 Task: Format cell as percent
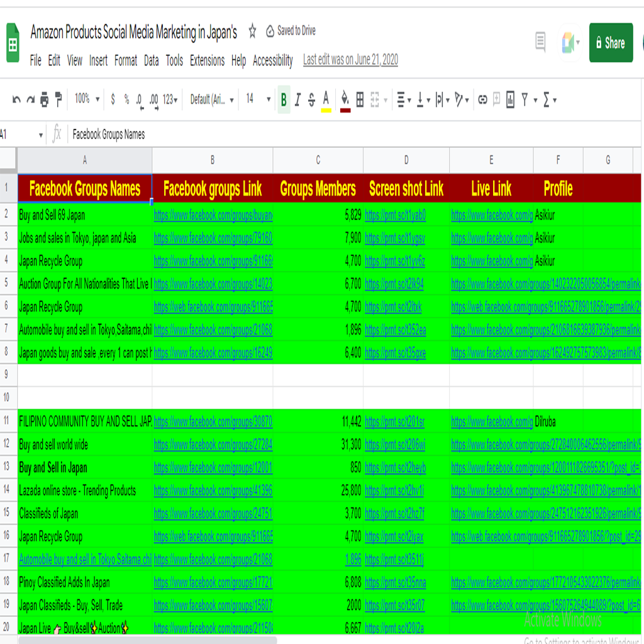[x=126, y=99]
